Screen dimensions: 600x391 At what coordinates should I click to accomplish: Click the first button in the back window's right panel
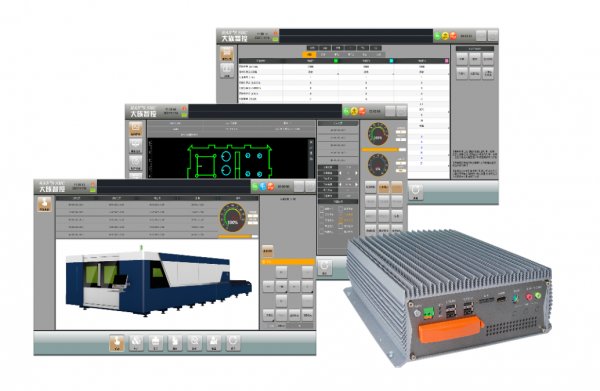click(x=462, y=59)
